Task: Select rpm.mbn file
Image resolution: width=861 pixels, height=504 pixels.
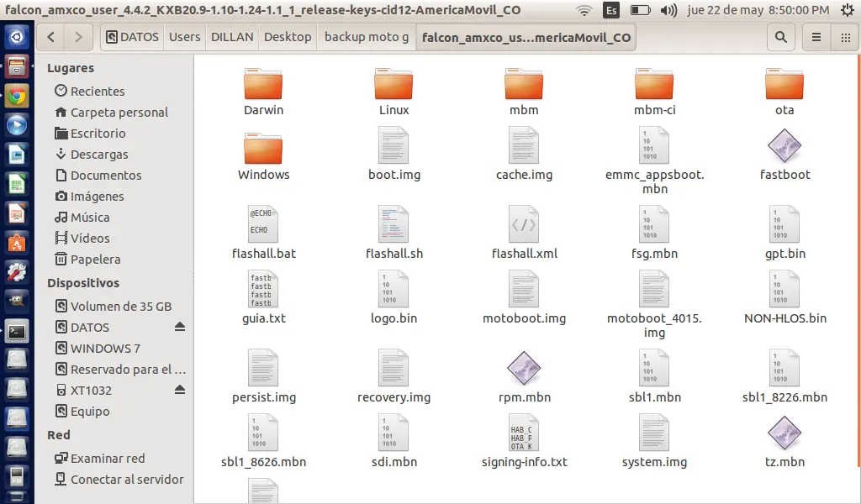Action: pyautogui.click(x=524, y=377)
